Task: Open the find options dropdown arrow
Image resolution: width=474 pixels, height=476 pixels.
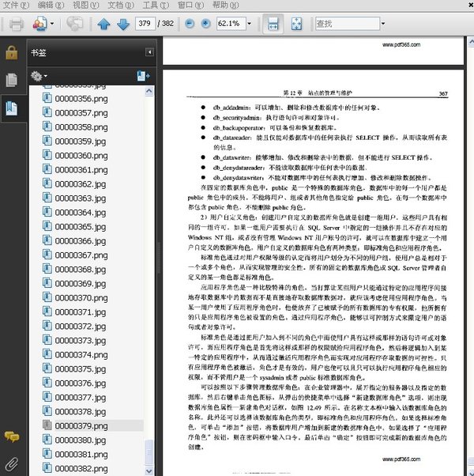Action: (x=383, y=24)
